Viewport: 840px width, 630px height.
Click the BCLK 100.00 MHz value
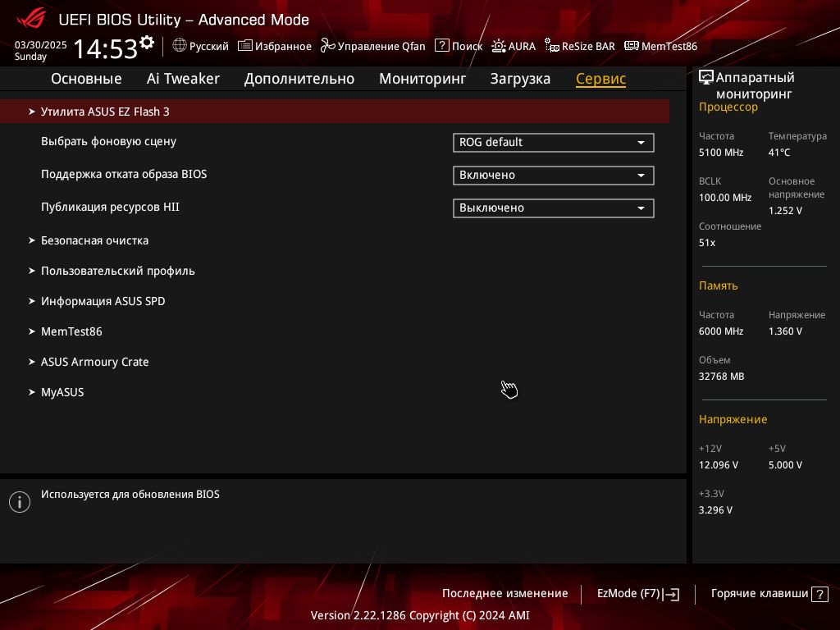tap(725, 198)
